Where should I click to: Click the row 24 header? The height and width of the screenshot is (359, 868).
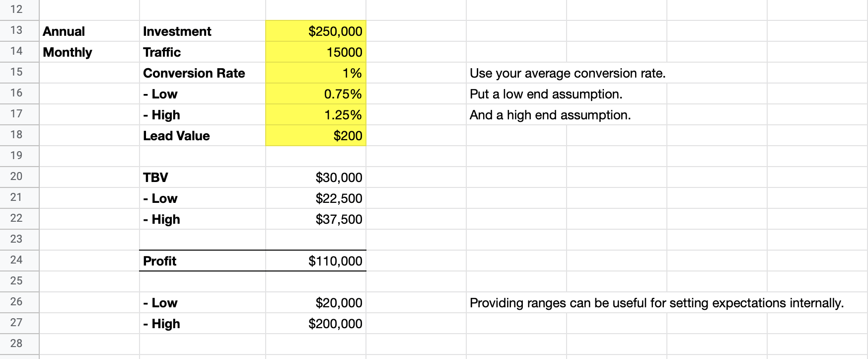16,260
